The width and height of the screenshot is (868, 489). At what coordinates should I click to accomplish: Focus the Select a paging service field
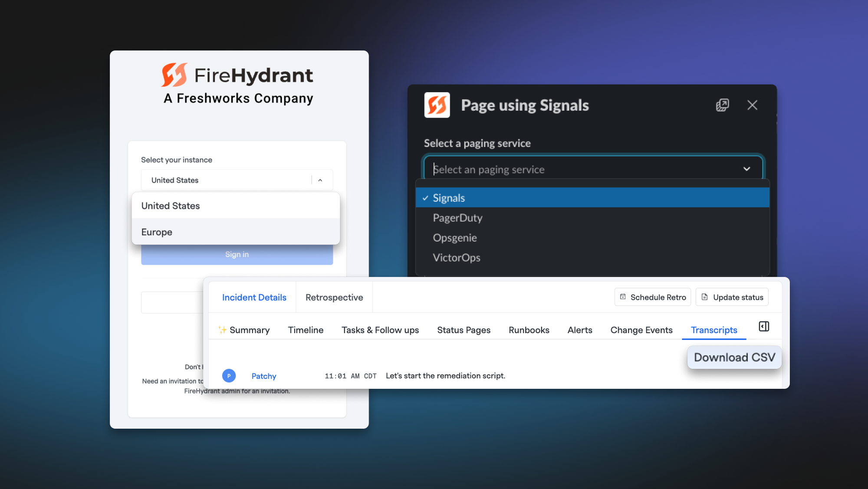click(593, 169)
